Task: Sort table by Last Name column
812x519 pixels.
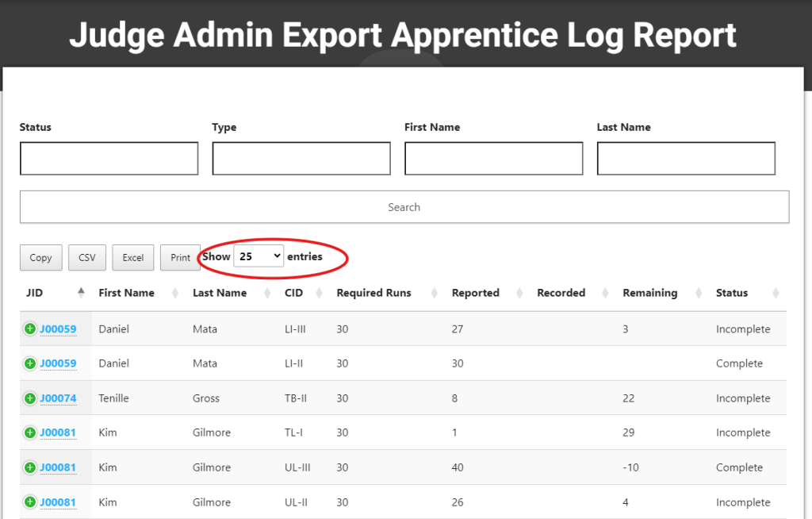Action: 220,293
